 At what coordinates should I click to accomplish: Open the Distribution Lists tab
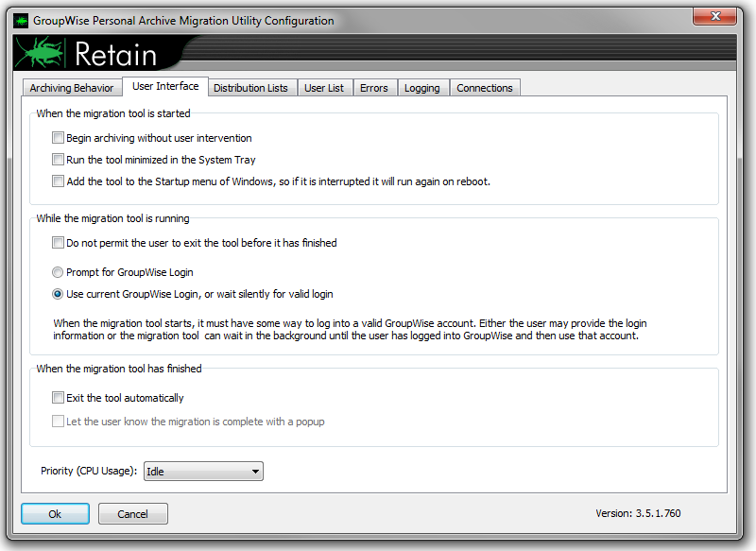point(250,88)
